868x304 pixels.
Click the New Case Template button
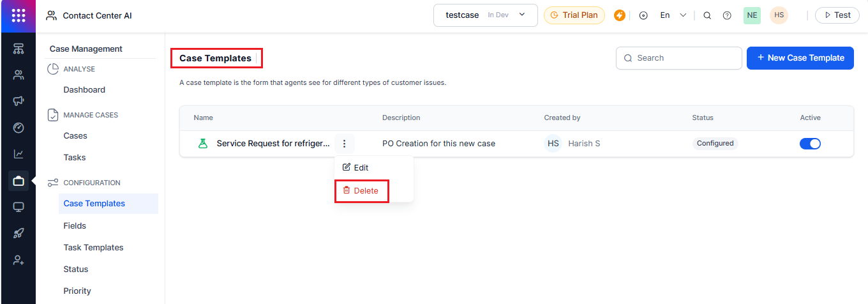(x=800, y=58)
